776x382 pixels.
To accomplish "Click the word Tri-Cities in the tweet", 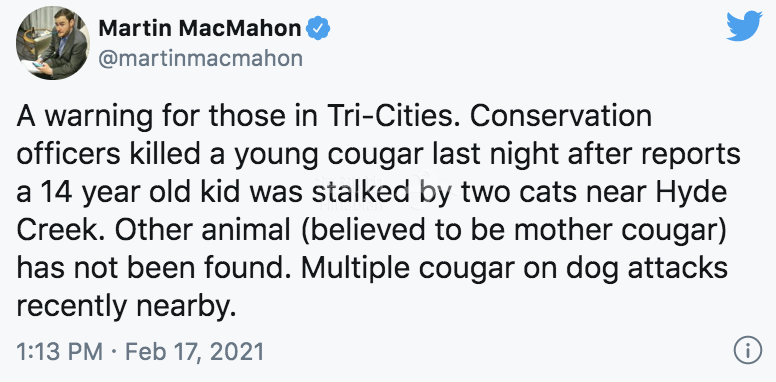I will coord(393,116).
